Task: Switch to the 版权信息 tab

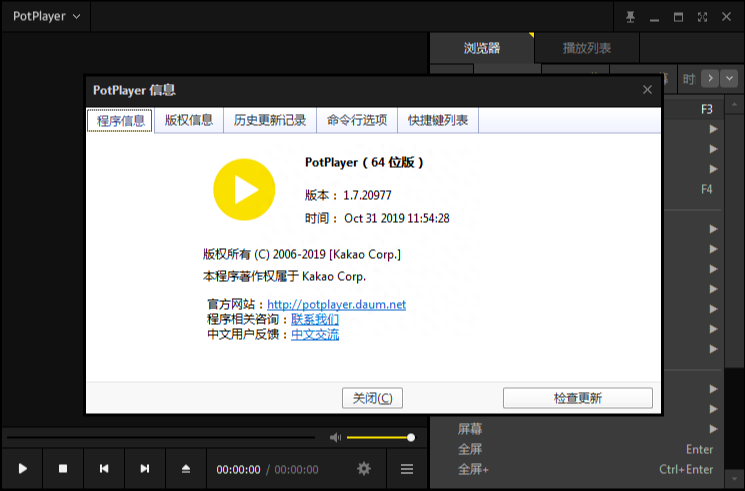Action: [x=189, y=120]
